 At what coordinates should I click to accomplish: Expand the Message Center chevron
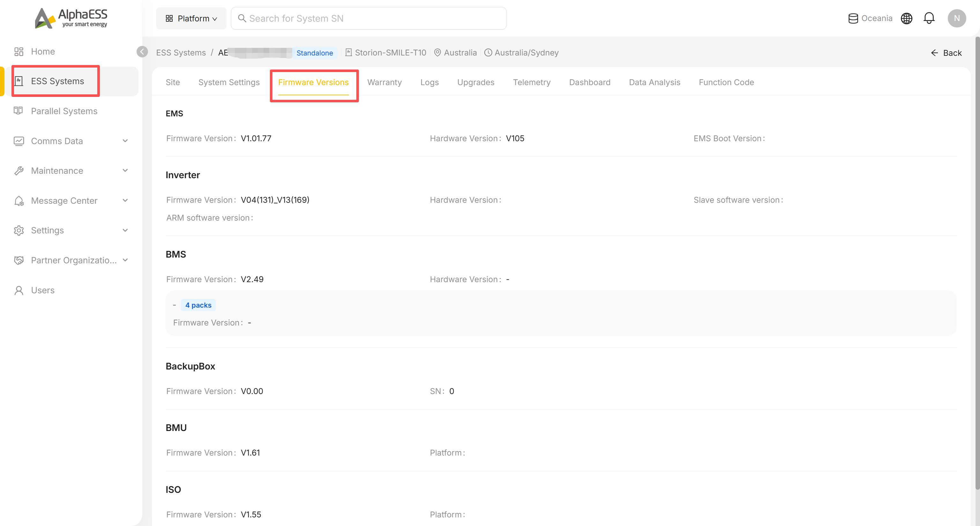125,201
